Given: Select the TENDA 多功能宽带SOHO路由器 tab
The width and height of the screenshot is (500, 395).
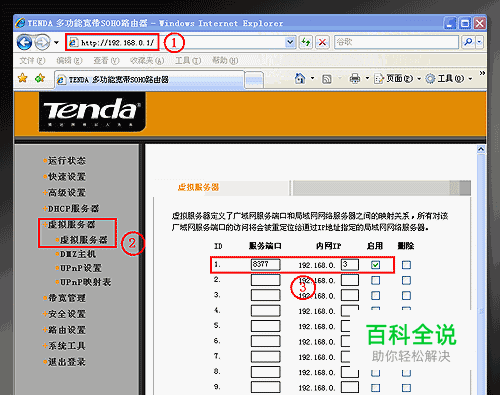Looking at the screenshot, I should pos(149,80).
